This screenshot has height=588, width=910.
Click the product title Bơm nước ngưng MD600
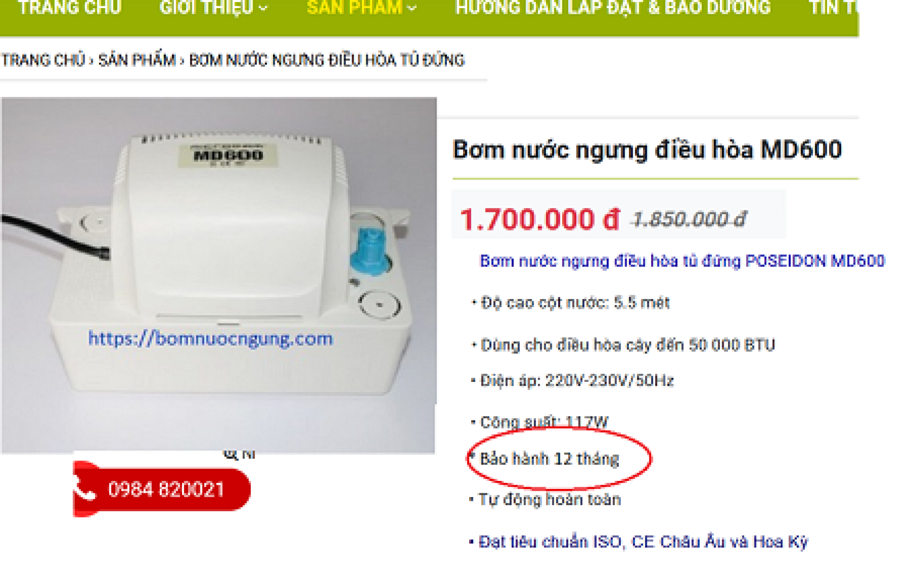[647, 150]
